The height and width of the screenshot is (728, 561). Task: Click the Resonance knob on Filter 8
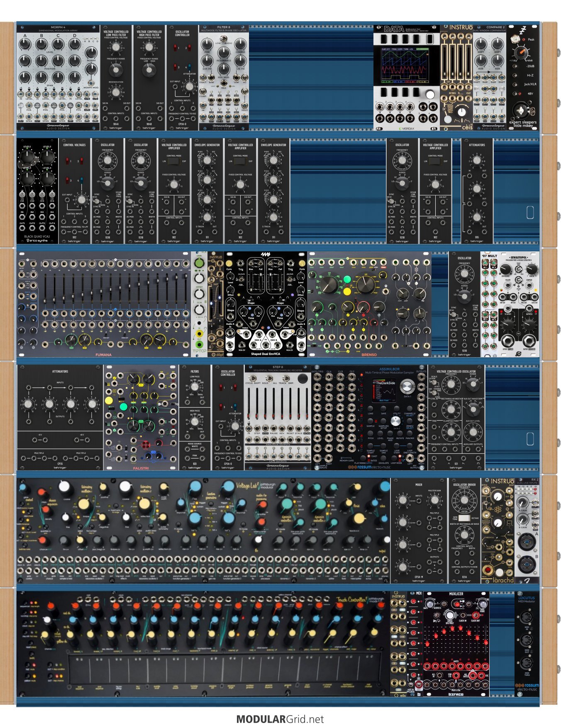[224, 52]
